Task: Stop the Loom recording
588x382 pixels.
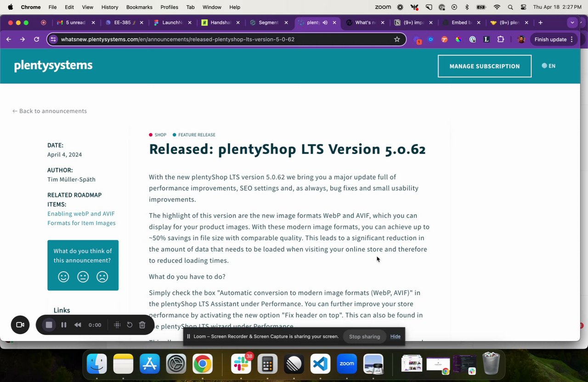Action: pos(49,325)
